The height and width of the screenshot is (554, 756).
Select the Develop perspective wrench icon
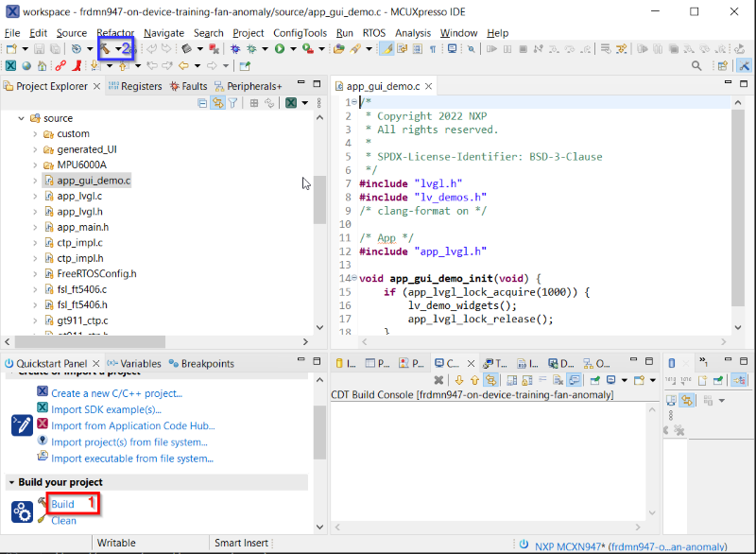click(744, 65)
